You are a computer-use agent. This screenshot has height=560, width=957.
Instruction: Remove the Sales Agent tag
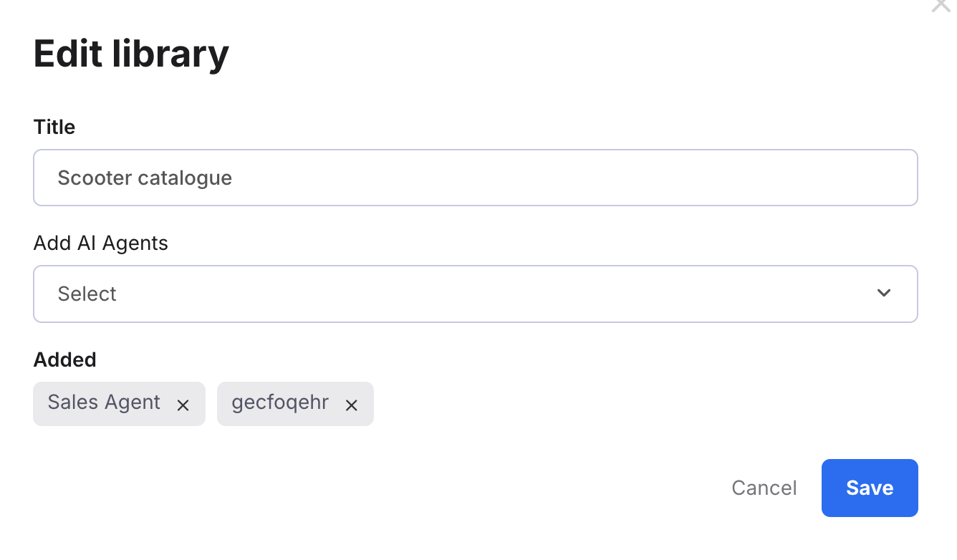[183, 405]
